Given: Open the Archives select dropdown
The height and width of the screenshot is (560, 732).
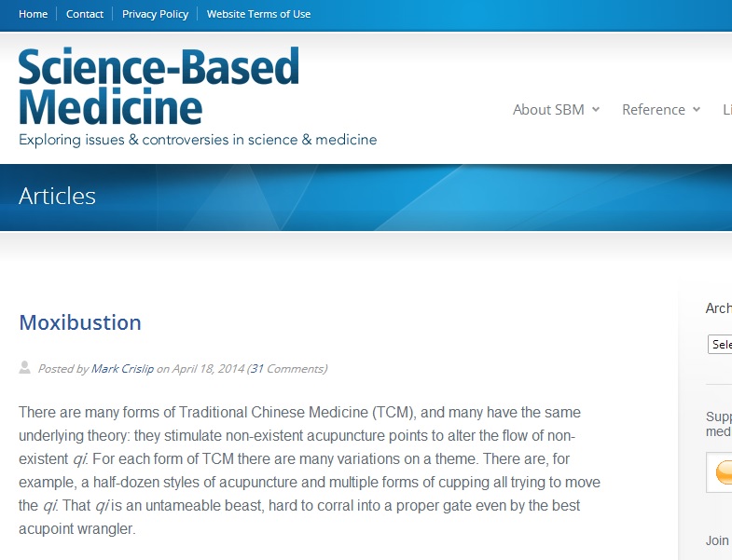Looking at the screenshot, I should [x=720, y=344].
